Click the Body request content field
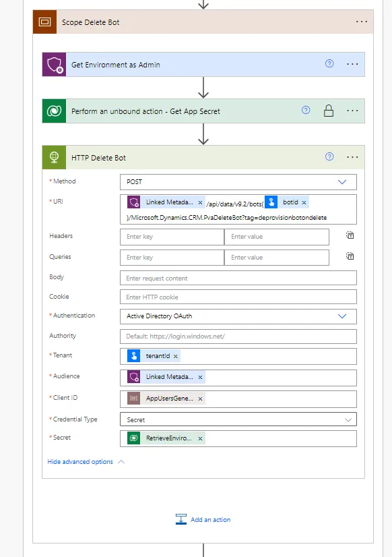This screenshot has width=392, height=557. (238, 278)
